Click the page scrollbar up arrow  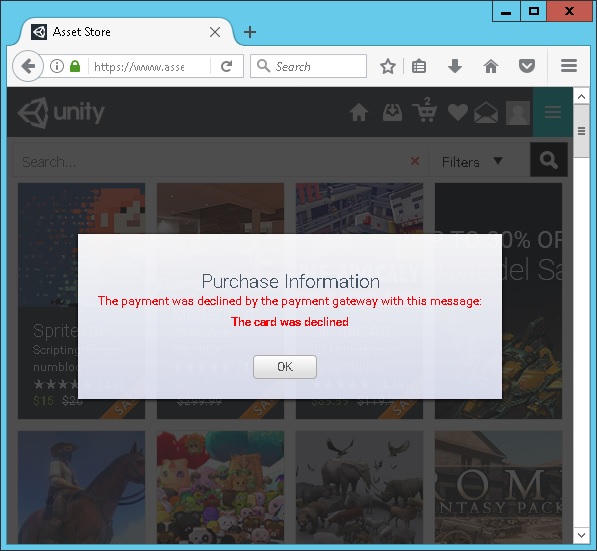tap(581, 97)
